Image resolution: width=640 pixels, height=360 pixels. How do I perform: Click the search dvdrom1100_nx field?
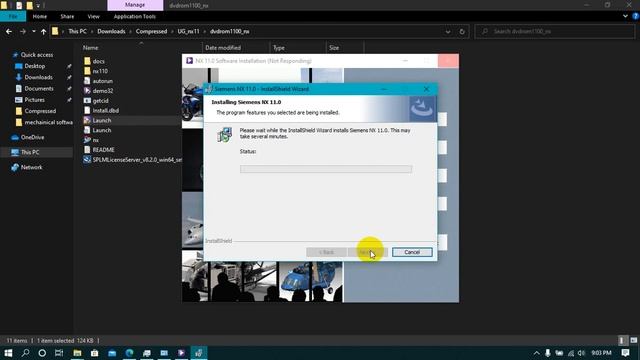(x=555, y=31)
